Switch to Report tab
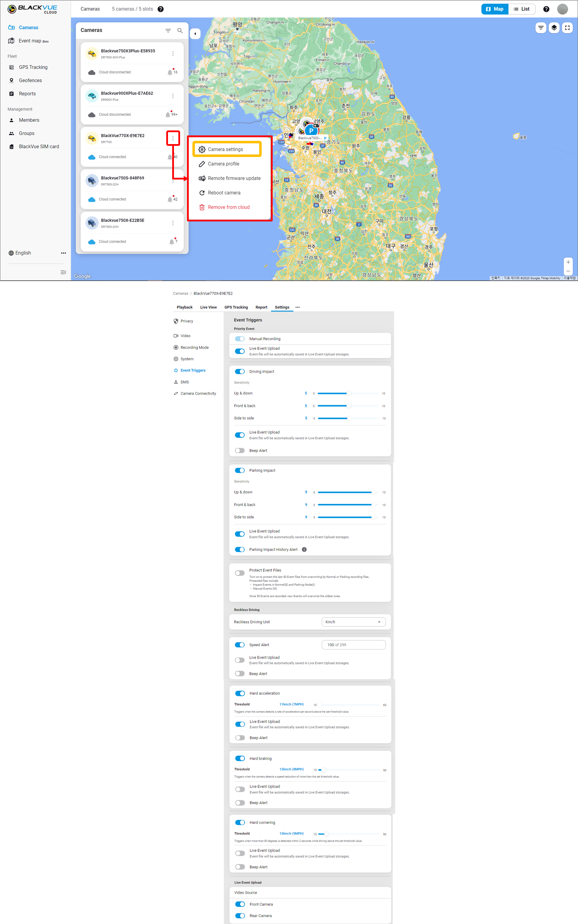578x924 pixels. (261, 307)
